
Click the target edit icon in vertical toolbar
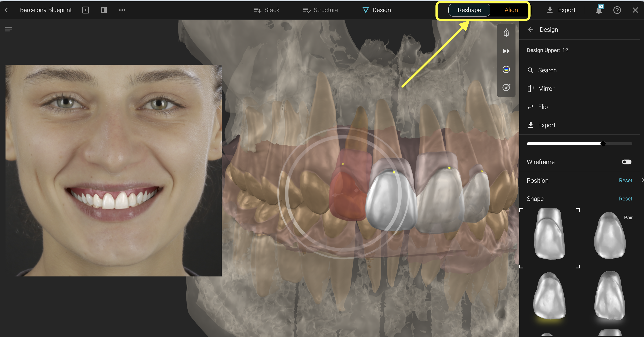pyautogui.click(x=506, y=87)
